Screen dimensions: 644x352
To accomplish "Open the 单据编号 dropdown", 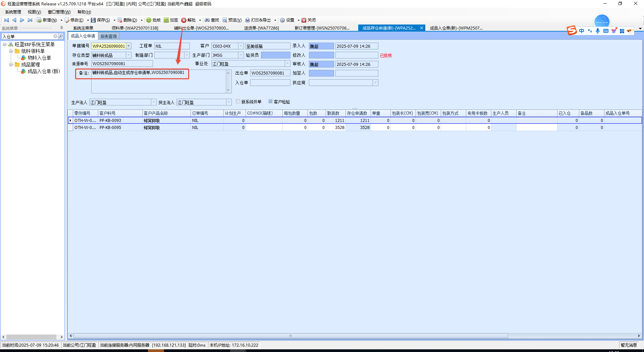I will 129,46.
